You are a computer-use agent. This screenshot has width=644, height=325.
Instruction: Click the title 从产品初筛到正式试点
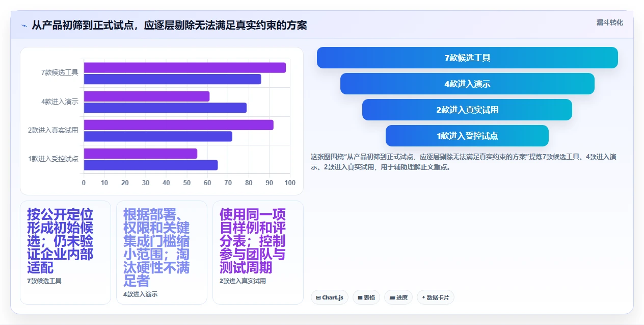(x=170, y=25)
